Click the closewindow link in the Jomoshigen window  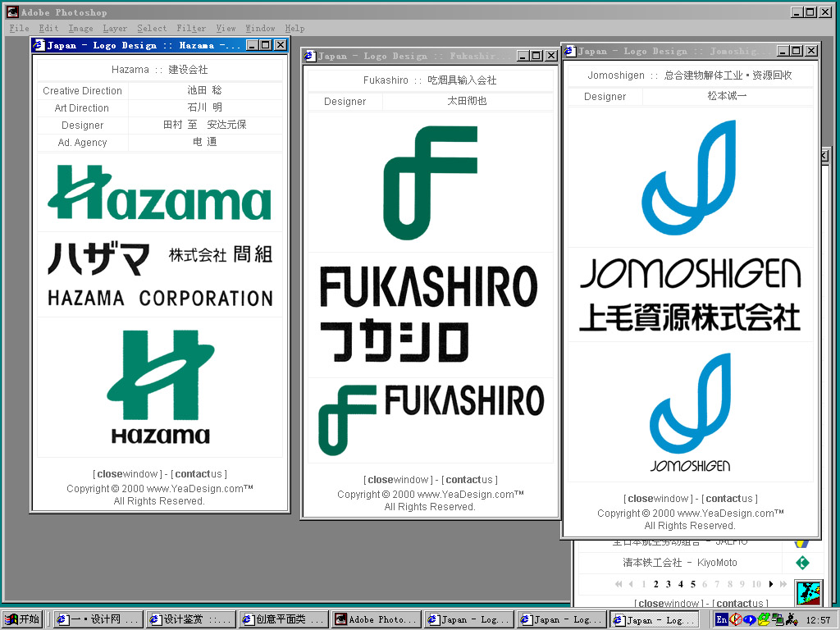659,499
